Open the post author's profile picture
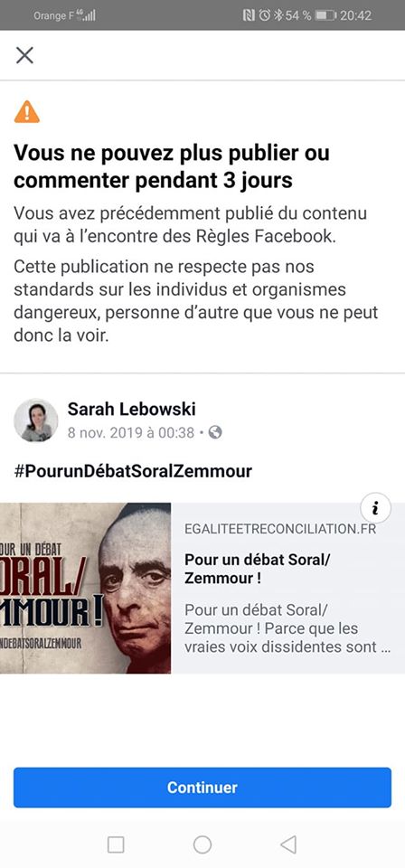Image resolution: width=405 pixels, height=868 pixels. coord(36,420)
